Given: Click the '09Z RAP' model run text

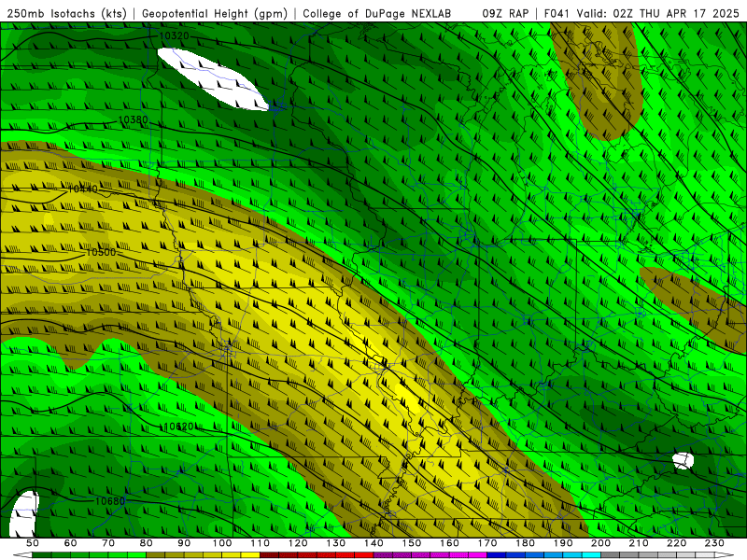Looking at the screenshot, I should 505,13.
